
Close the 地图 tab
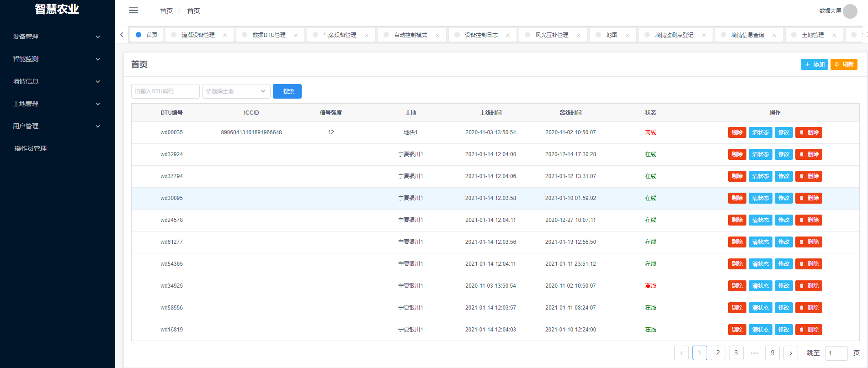coord(628,35)
